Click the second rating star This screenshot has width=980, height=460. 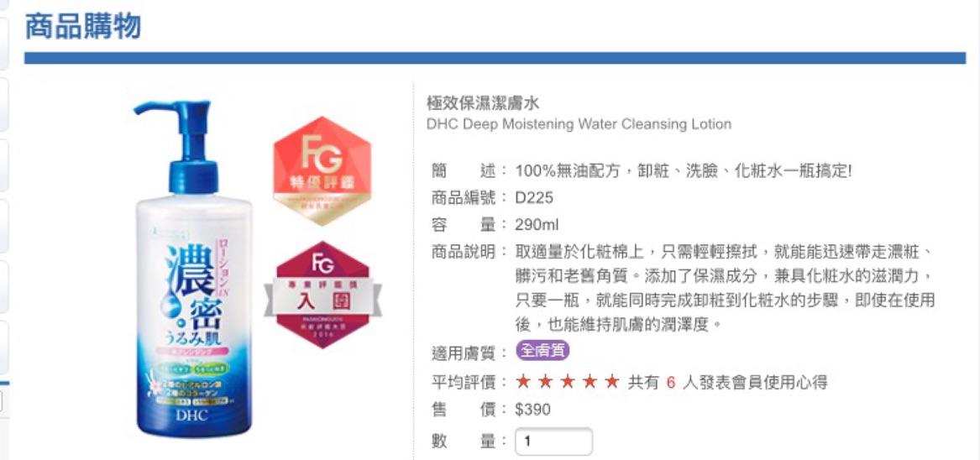[546, 381]
